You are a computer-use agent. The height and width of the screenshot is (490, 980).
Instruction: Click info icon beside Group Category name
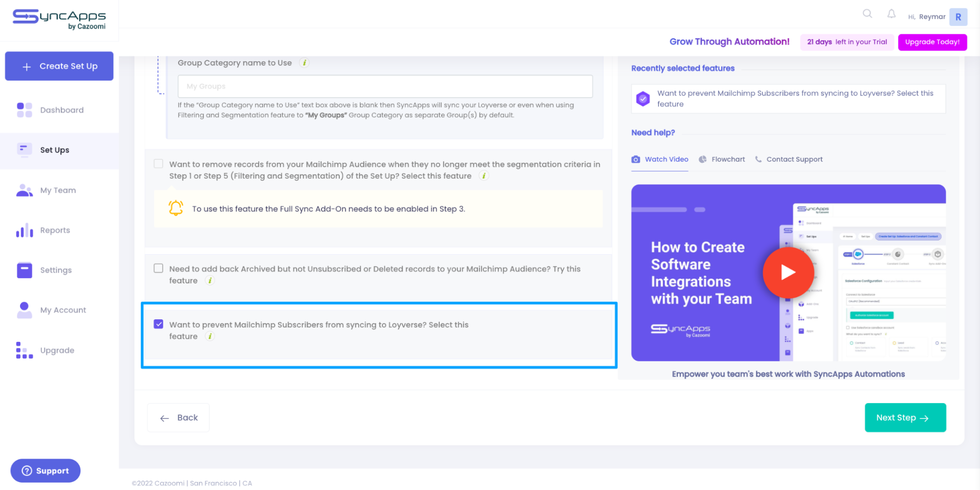(304, 63)
